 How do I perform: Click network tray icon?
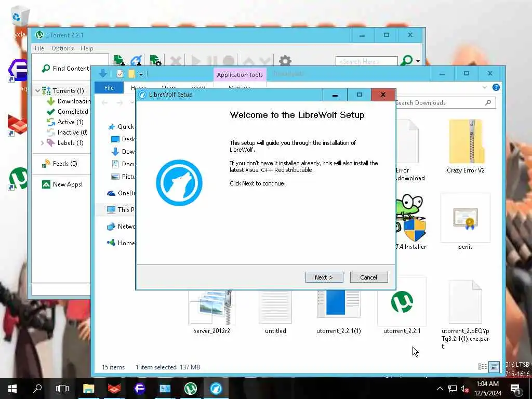(x=453, y=389)
